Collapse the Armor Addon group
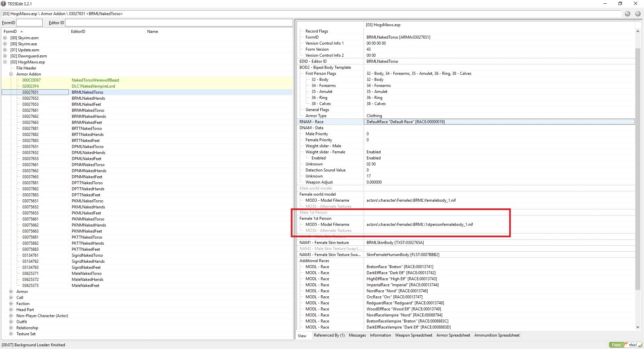The image size is (644, 349). point(11,74)
